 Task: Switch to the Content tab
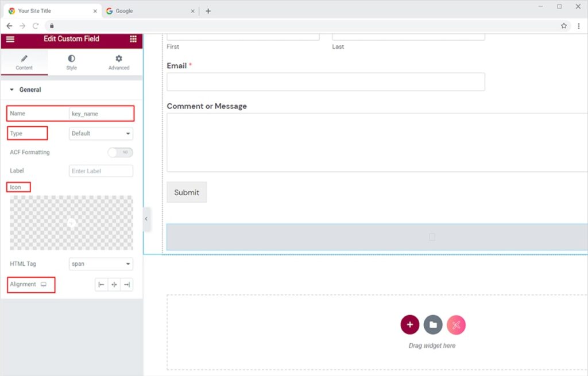tap(24, 62)
